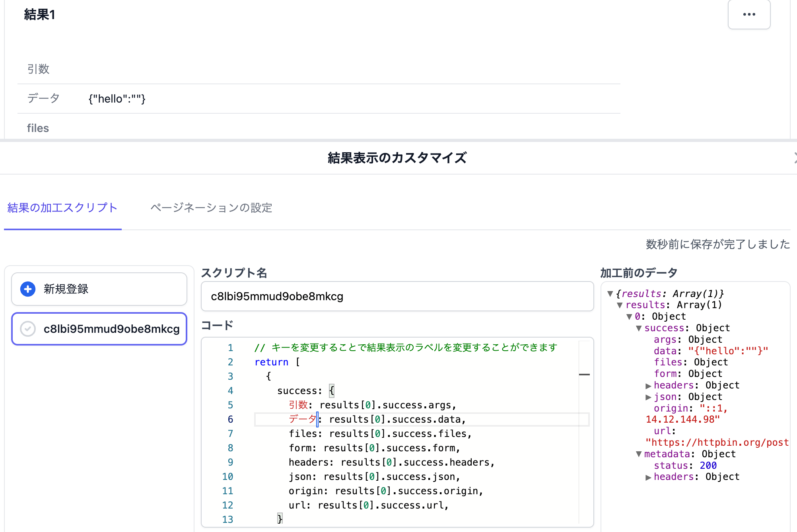
Task: Click the 結果1 heading
Action: coord(39,15)
